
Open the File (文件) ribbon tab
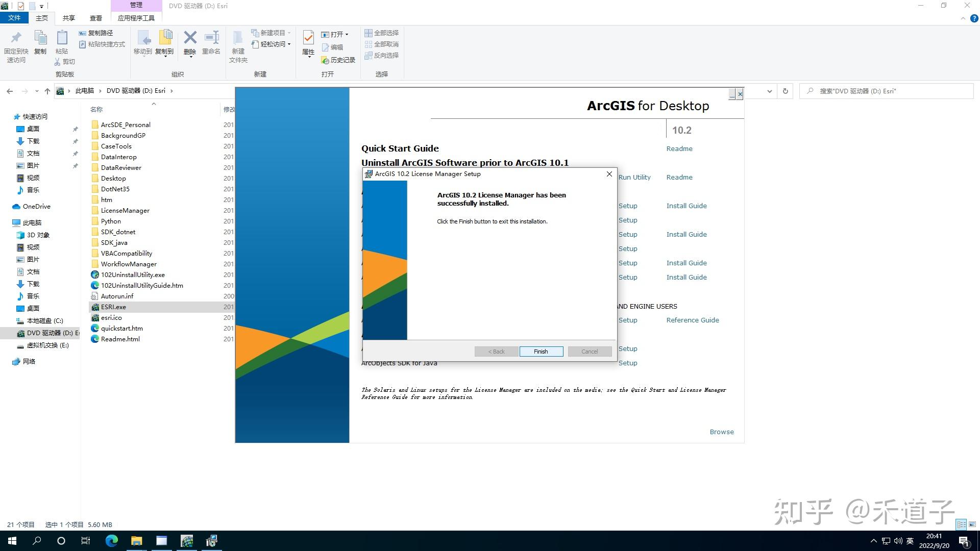coord(14,18)
